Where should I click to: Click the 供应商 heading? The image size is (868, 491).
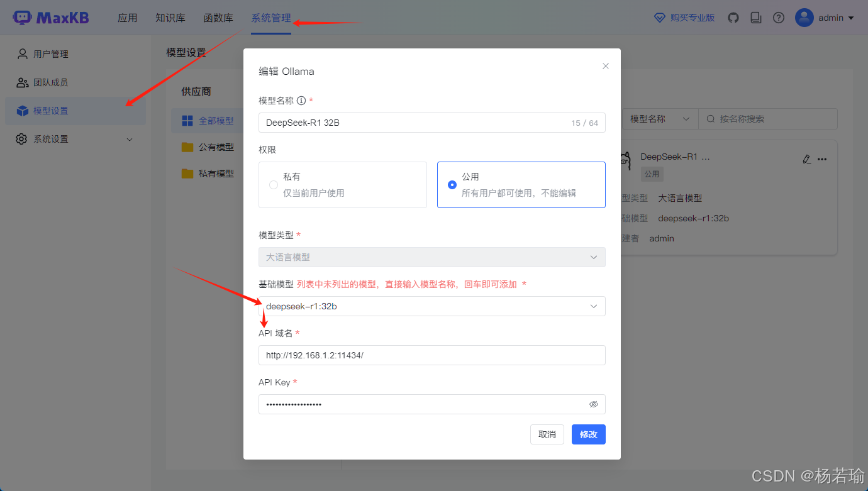coord(196,91)
